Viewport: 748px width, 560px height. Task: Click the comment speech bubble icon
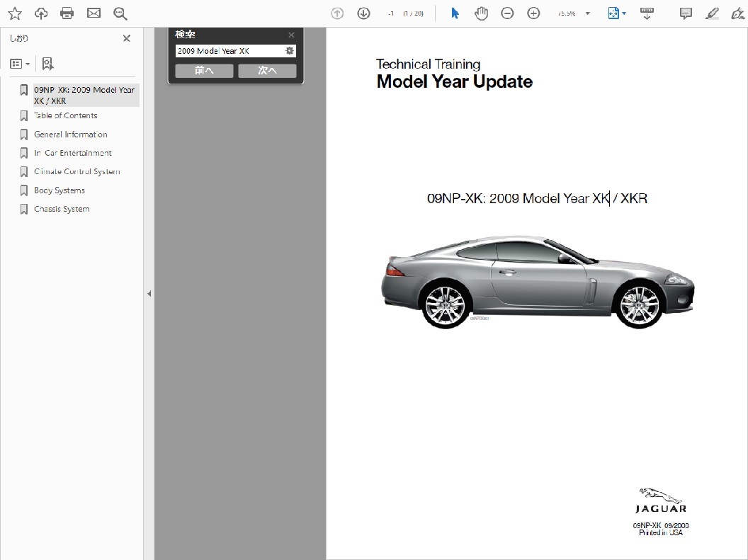[x=686, y=13]
